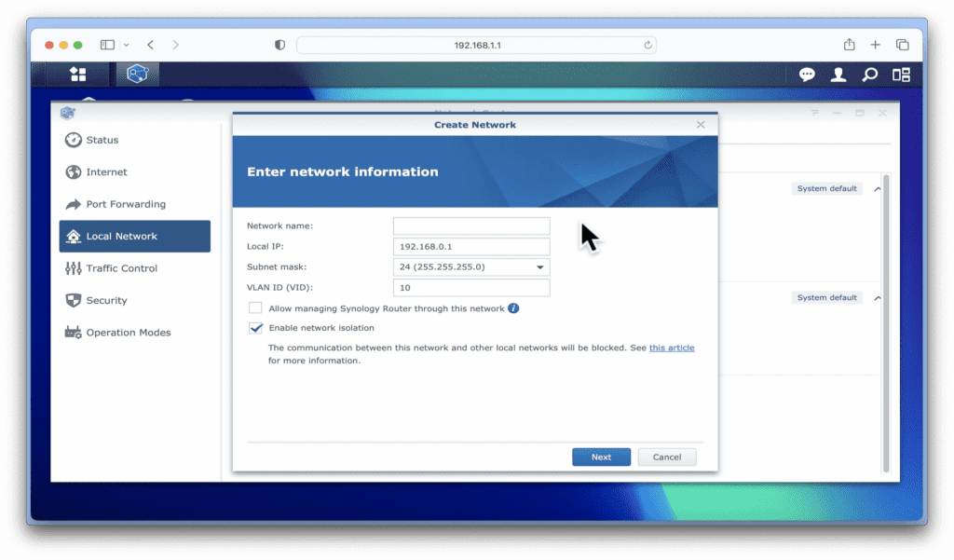
Task: Open a new browser tab
Action: (x=876, y=45)
